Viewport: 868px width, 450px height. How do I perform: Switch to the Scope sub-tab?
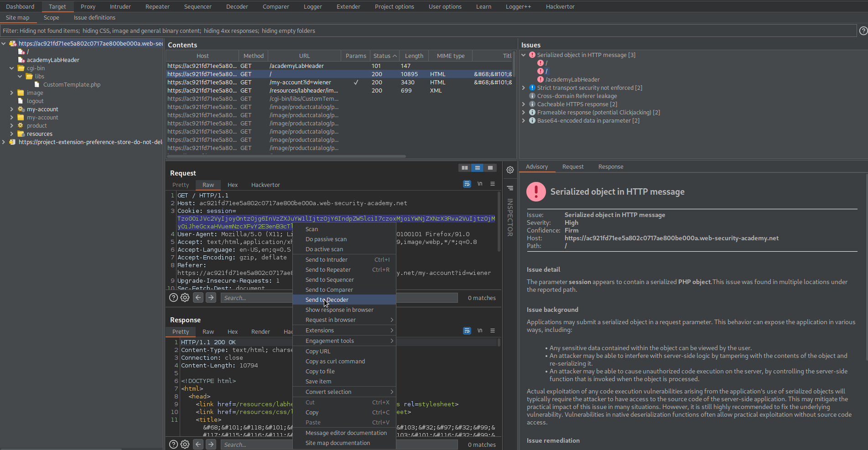pos(51,17)
